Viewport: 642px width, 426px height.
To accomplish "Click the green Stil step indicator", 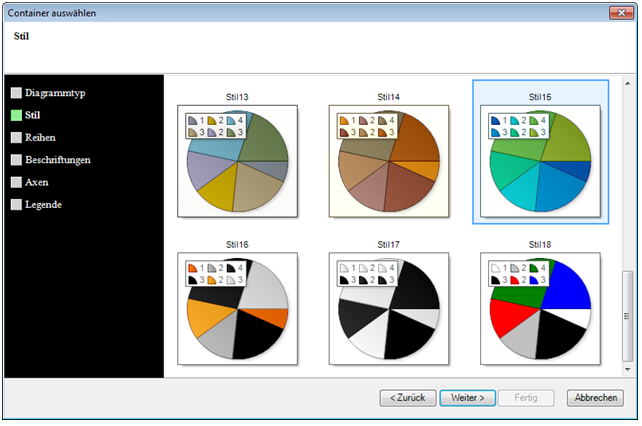I will coord(16,116).
